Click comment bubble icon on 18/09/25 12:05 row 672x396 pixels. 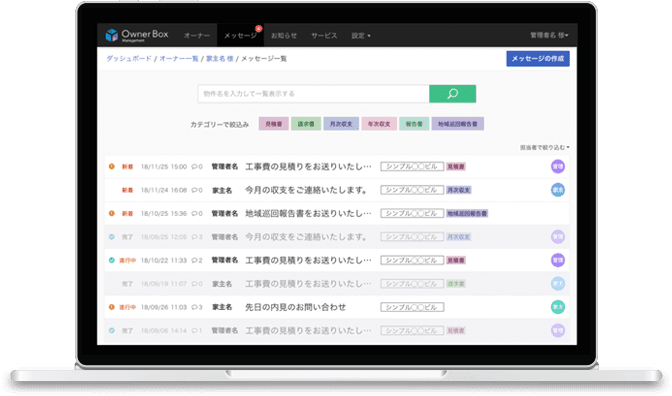click(195, 237)
